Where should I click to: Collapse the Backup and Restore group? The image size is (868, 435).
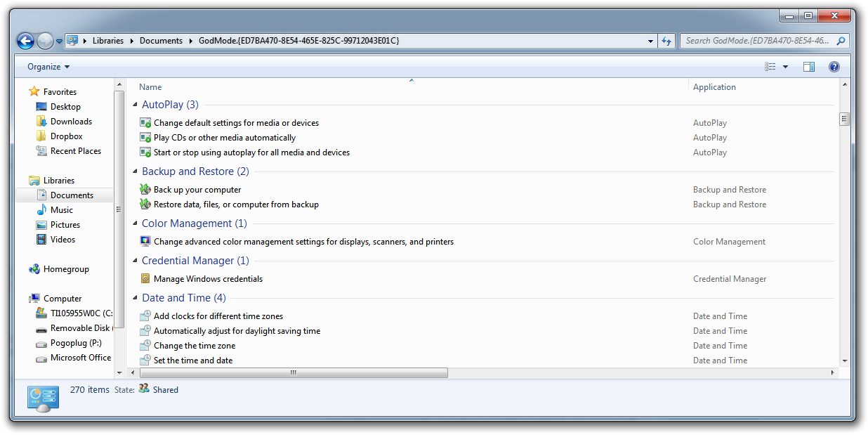pos(136,172)
